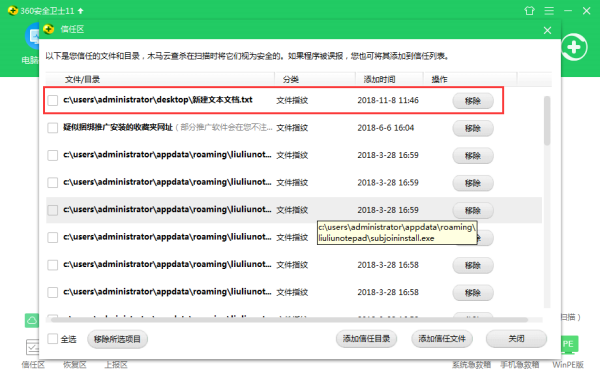Click the green cloud icon behind dialog
600x378 pixels.
(x=32, y=320)
